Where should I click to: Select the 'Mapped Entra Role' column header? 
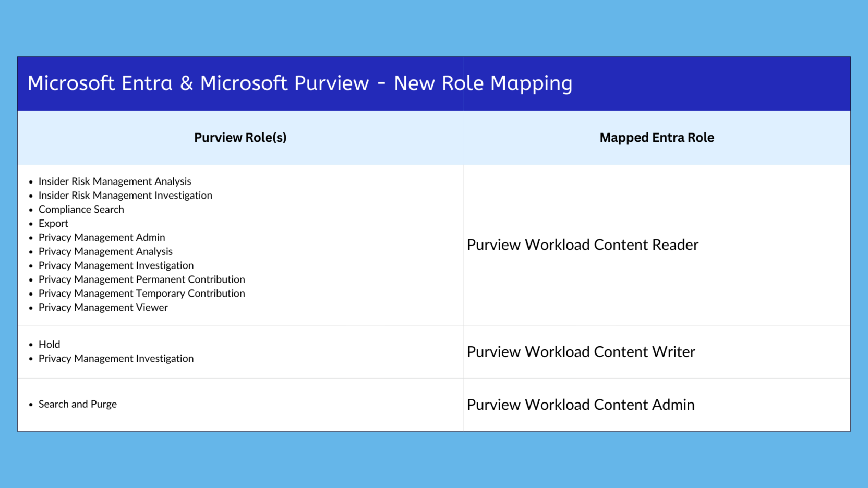657,138
